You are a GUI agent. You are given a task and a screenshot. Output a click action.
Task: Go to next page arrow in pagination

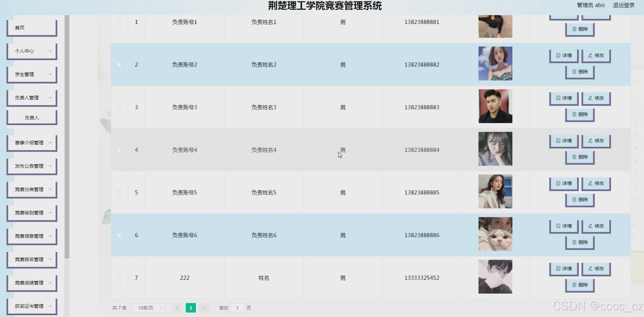click(x=204, y=308)
